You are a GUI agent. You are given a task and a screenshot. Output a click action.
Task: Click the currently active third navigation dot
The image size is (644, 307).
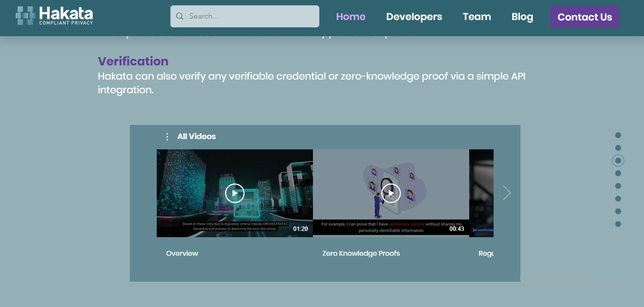pyautogui.click(x=618, y=161)
